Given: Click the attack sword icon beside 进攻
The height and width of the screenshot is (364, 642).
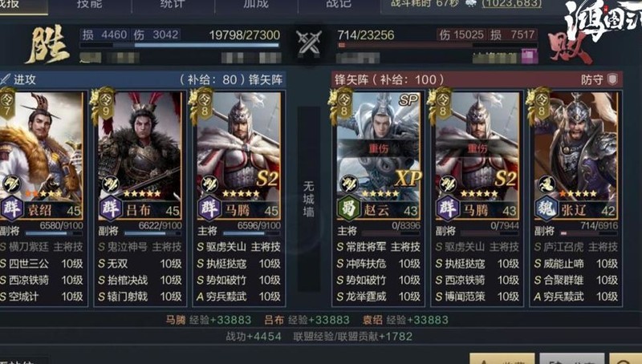Looking at the screenshot, I should click(x=5, y=79).
